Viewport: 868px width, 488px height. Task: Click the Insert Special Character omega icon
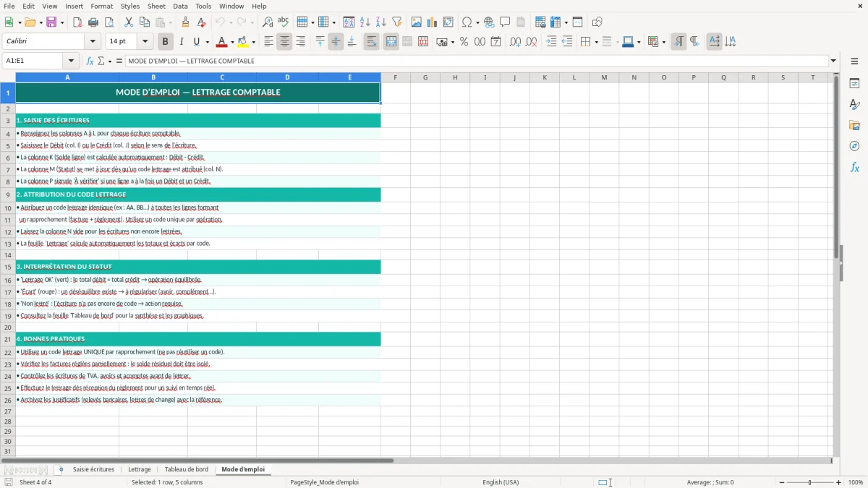pyautogui.click(x=467, y=22)
